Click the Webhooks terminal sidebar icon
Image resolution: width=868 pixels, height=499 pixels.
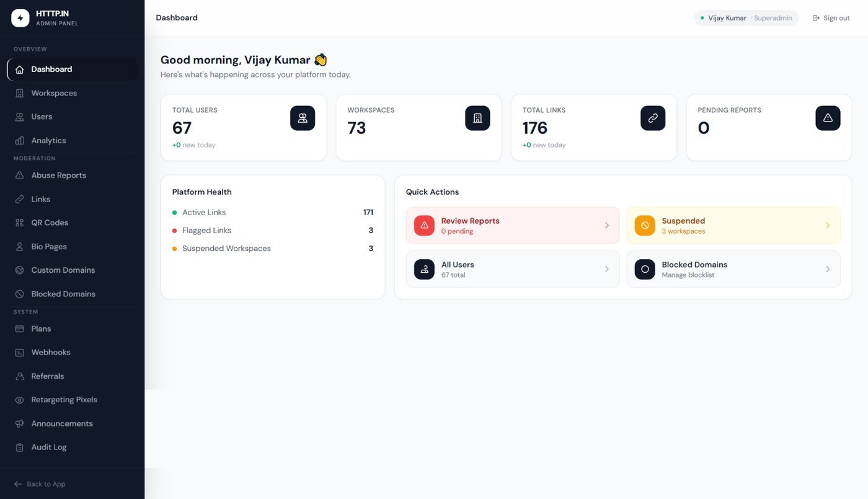click(x=20, y=352)
